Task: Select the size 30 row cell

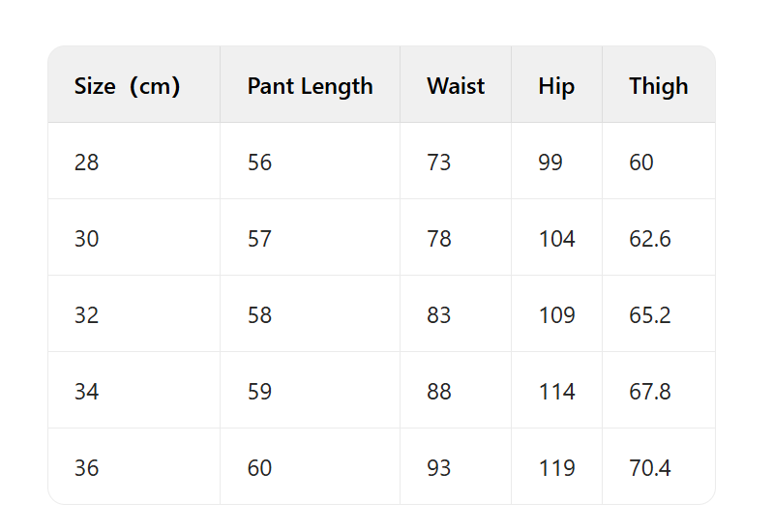Action: [x=87, y=239]
